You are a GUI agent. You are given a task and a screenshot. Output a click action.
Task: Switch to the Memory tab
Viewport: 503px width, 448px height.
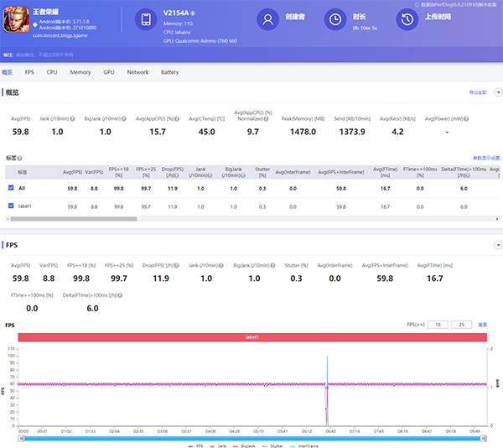(x=80, y=72)
